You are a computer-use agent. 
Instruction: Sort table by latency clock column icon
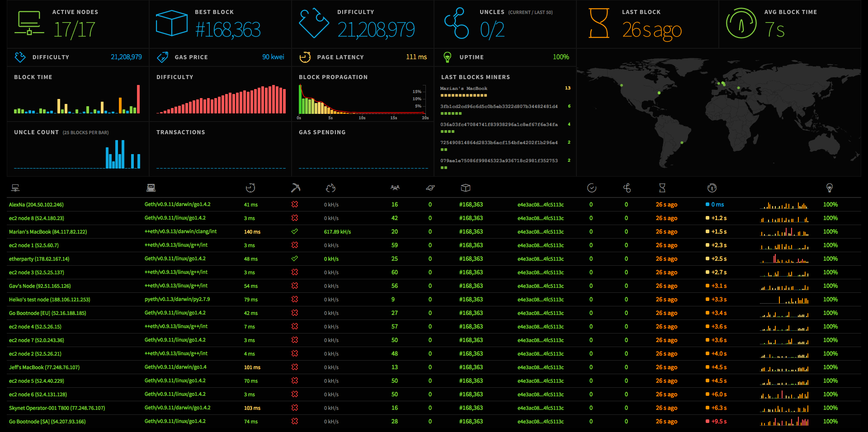point(250,188)
